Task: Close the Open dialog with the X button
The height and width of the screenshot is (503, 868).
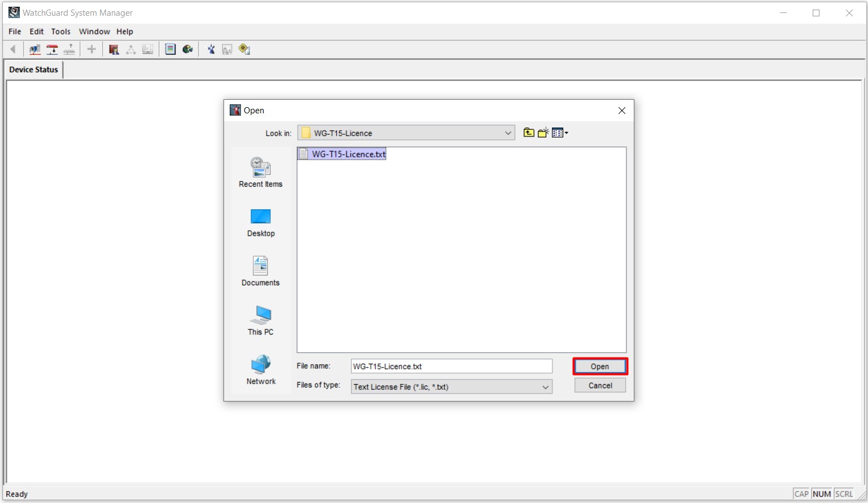Action: click(x=621, y=111)
